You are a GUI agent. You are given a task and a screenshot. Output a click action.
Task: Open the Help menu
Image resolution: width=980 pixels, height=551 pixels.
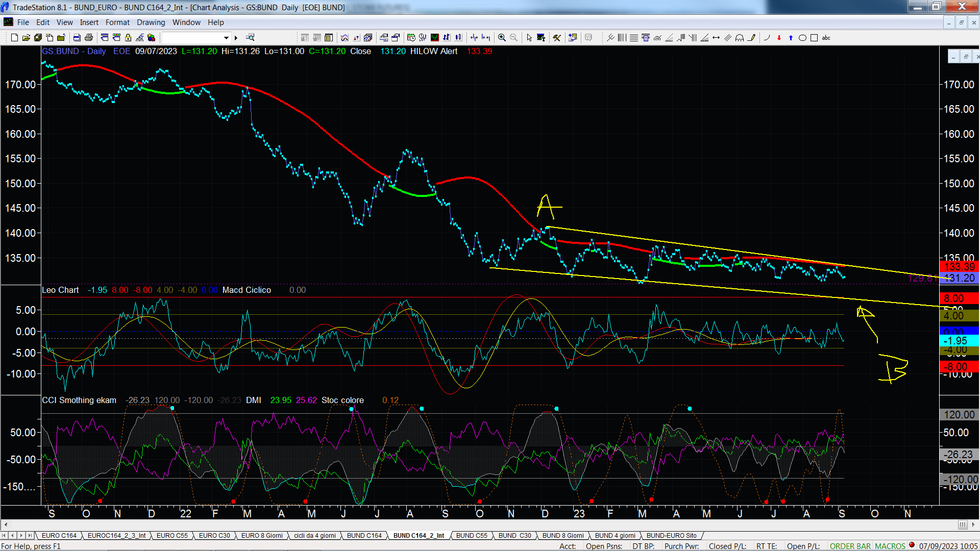click(215, 22)
